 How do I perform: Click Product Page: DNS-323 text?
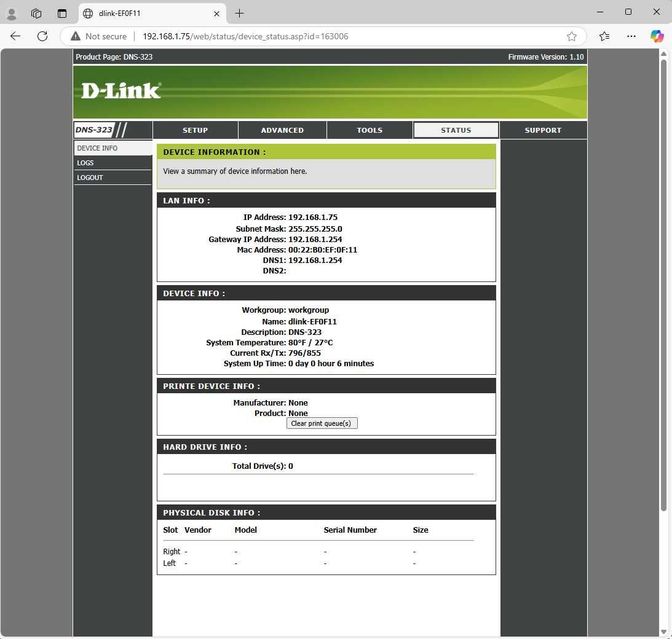(114, 57)
